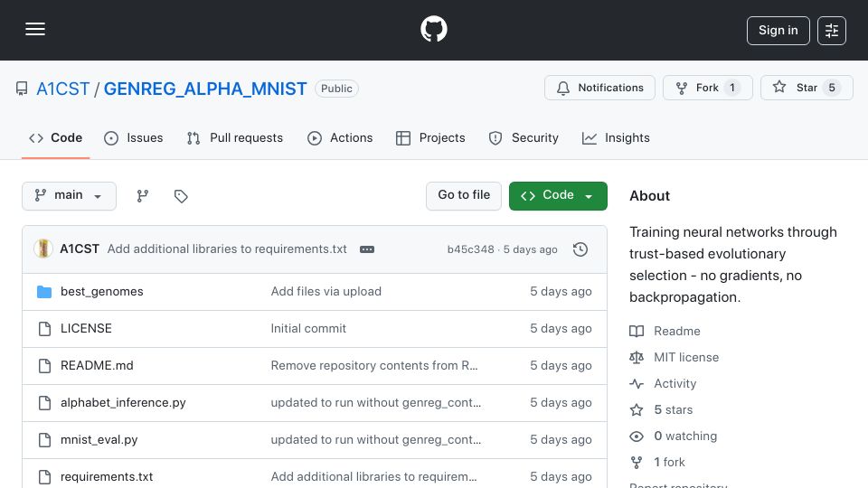The height and width of the screenshot is (488, 868).
Task: Open the Readme link in About
Action: pos(677,331)
